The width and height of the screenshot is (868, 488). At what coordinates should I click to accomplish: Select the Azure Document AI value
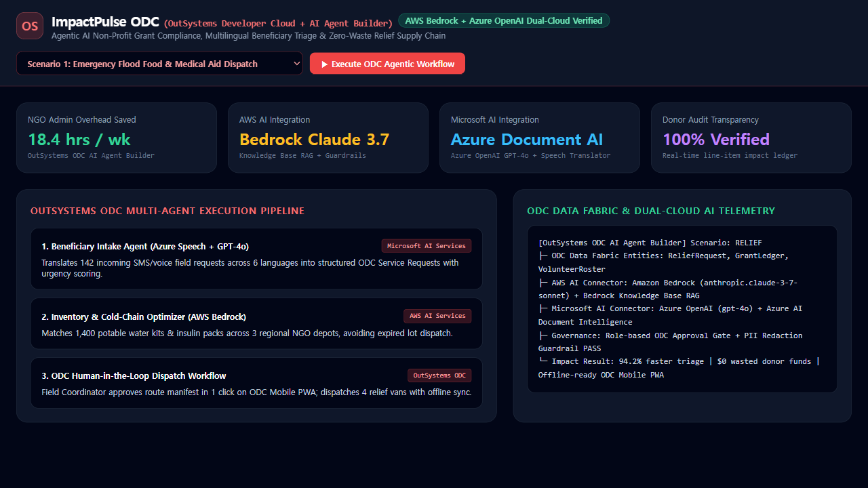[x=527, y=140]
